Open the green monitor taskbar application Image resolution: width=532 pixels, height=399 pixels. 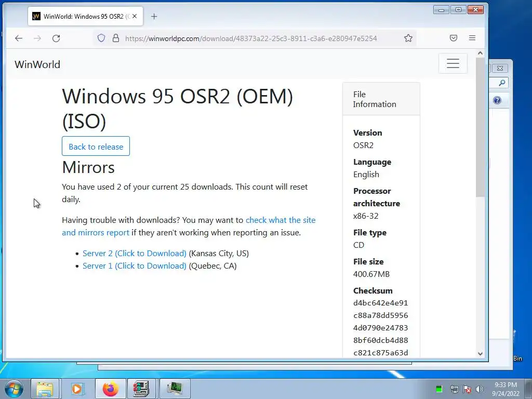pyautogui.click(x=175, y=389)
